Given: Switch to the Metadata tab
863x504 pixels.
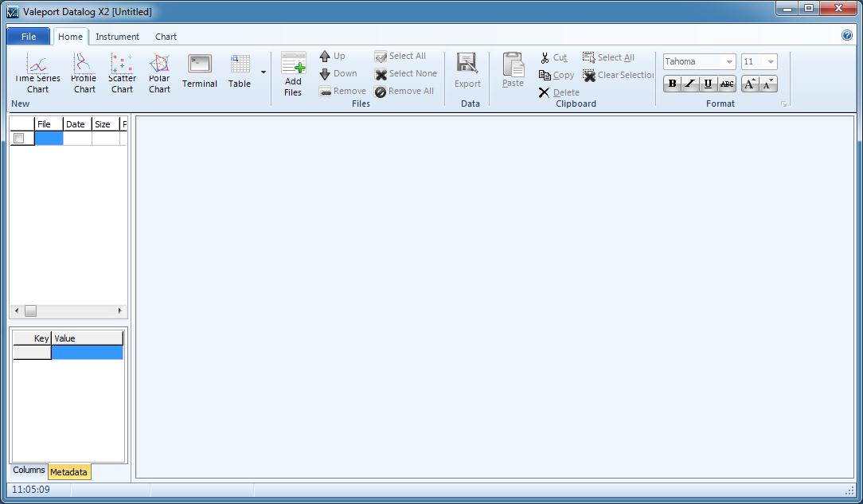Looking at the screenshot, I should pyautogui.click(x=68, y=472).
